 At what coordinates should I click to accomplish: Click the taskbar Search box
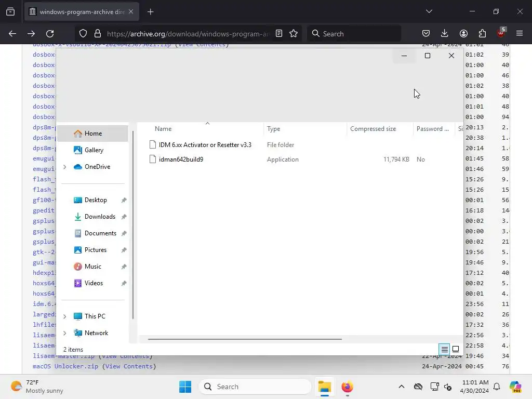255,387
